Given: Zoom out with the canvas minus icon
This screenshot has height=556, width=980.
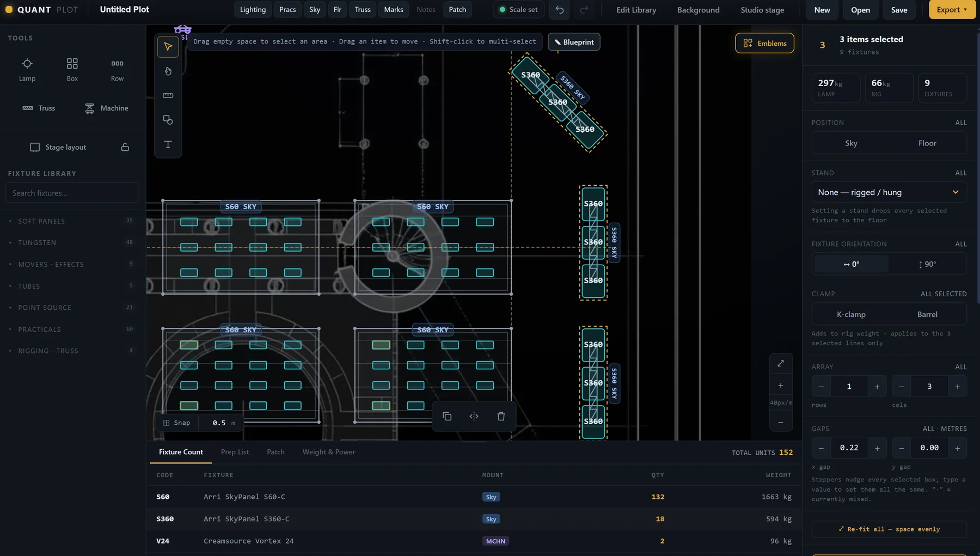Looking at the screenshot, I should tap(781, 423).
